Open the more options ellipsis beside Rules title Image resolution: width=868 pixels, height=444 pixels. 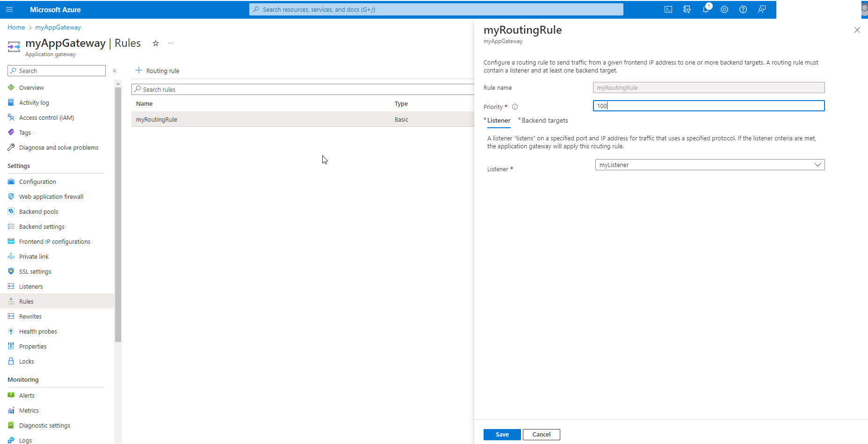[x=171, y=43]
